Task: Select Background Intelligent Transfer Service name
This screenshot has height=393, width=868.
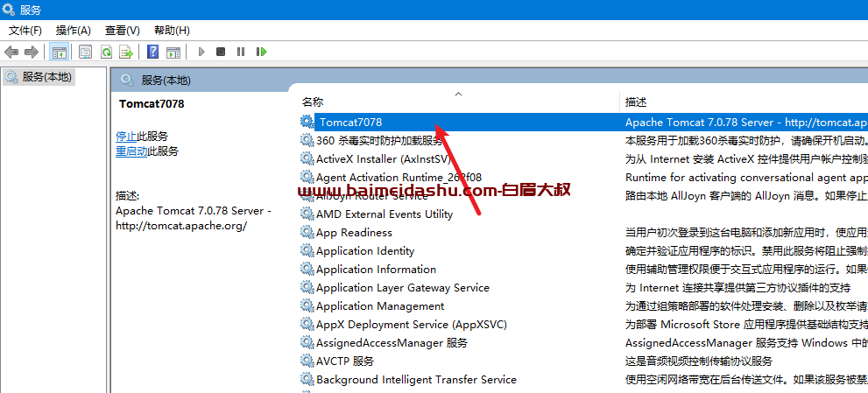Action: 416,380
